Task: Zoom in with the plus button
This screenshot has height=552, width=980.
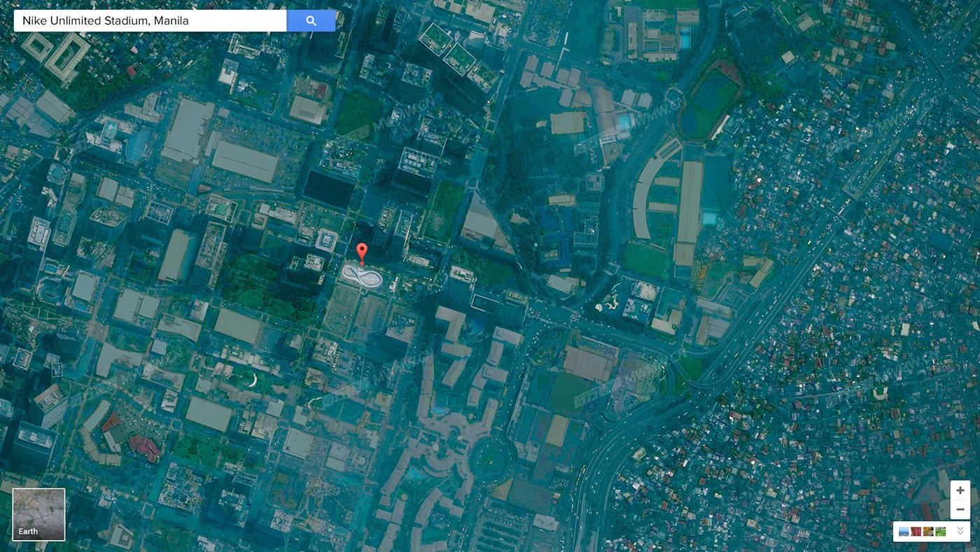Action: [960, 490]
